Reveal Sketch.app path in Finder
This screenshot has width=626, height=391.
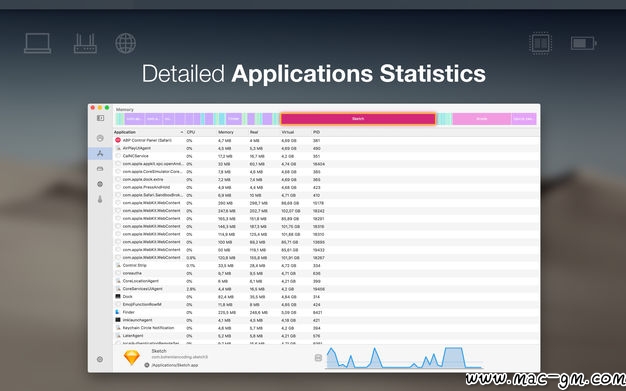tap(147, 365)
